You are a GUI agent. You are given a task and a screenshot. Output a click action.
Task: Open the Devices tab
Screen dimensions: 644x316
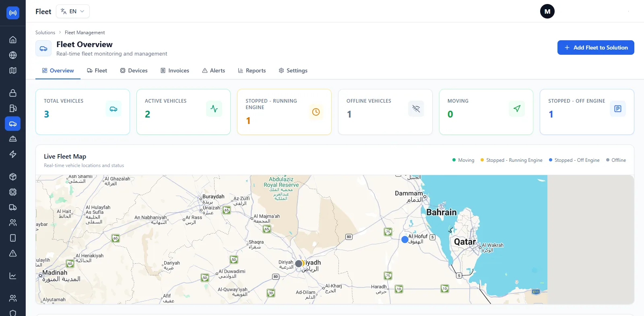click(134, 70)
